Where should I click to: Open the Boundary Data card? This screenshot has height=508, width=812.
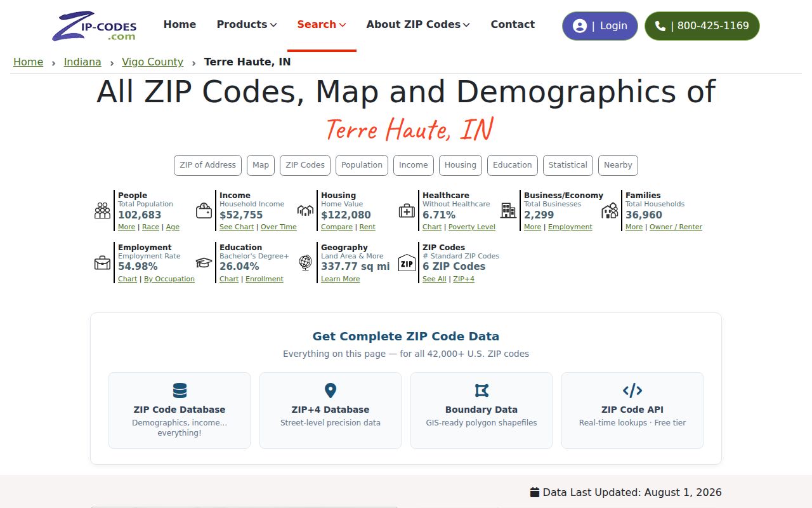click(x=481, y=410)
